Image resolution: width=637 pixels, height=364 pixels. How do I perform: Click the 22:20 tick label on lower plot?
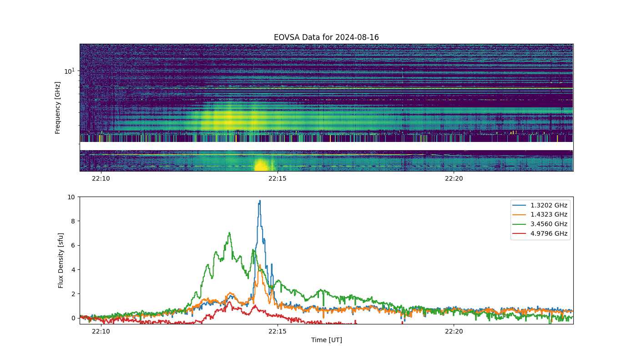454,331
